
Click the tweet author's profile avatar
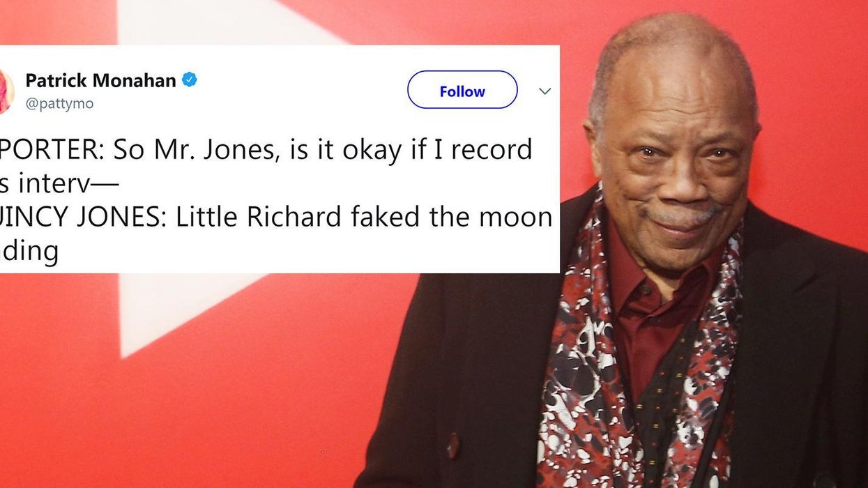[6, 91]
